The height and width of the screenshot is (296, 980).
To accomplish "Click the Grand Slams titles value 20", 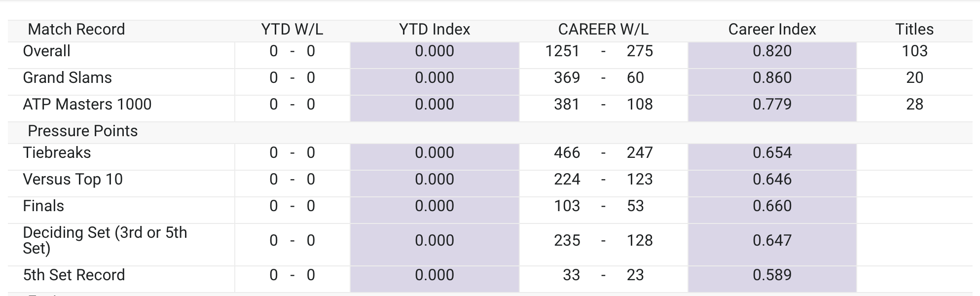I will 914,78.
